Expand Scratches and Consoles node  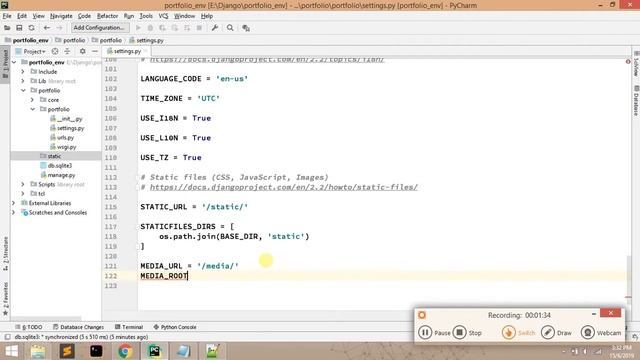pyautogui.click(x=14, y=213)
